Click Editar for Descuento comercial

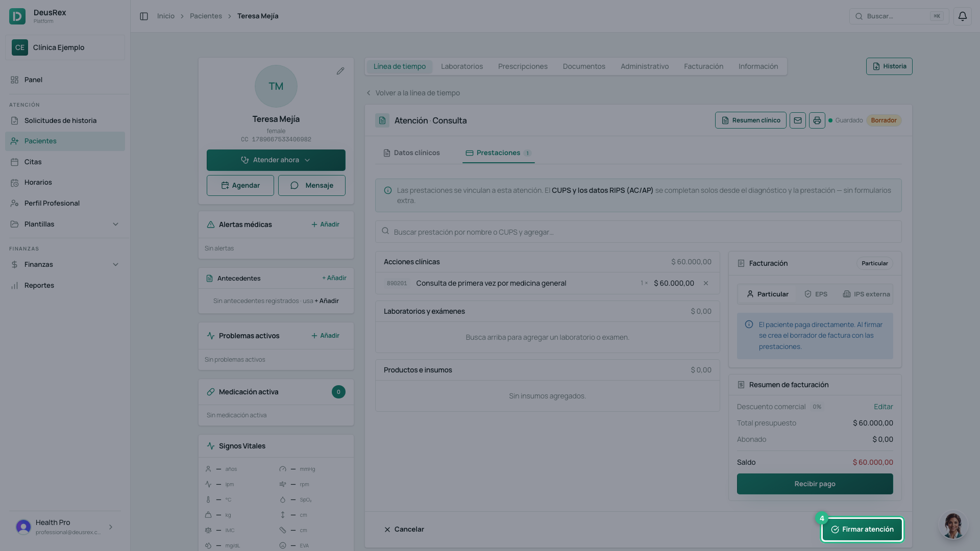tap(883, 407)
